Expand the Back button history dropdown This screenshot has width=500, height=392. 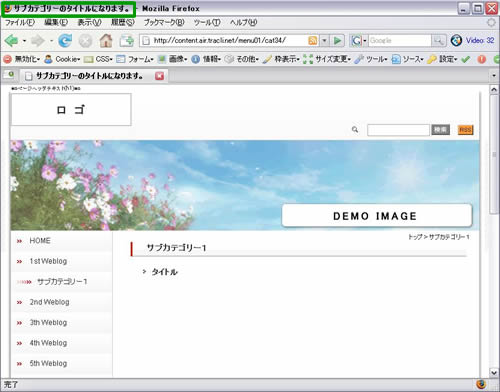point(24,41)
